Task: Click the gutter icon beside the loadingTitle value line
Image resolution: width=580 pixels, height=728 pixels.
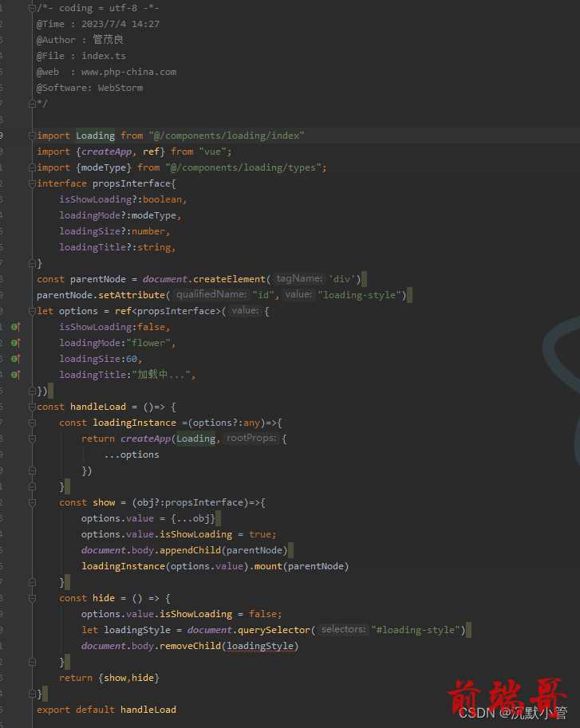Action: click(x=15, y=375)
